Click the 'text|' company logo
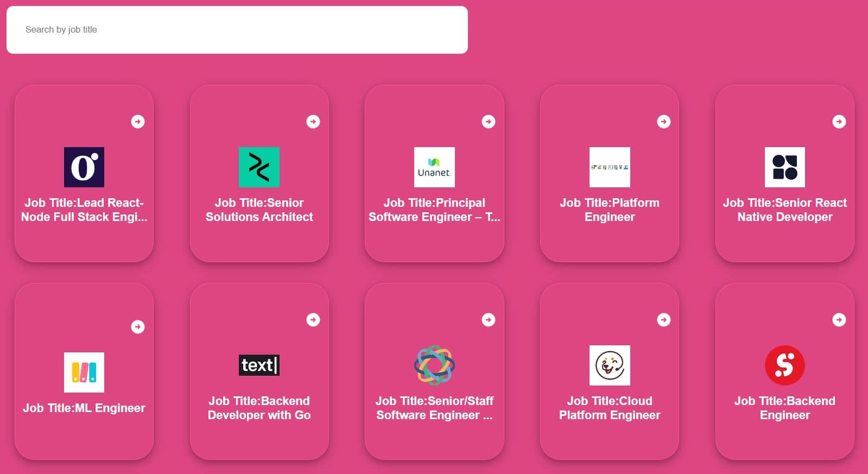Screen dimensions: 868x474 click(x=259, y=365)
